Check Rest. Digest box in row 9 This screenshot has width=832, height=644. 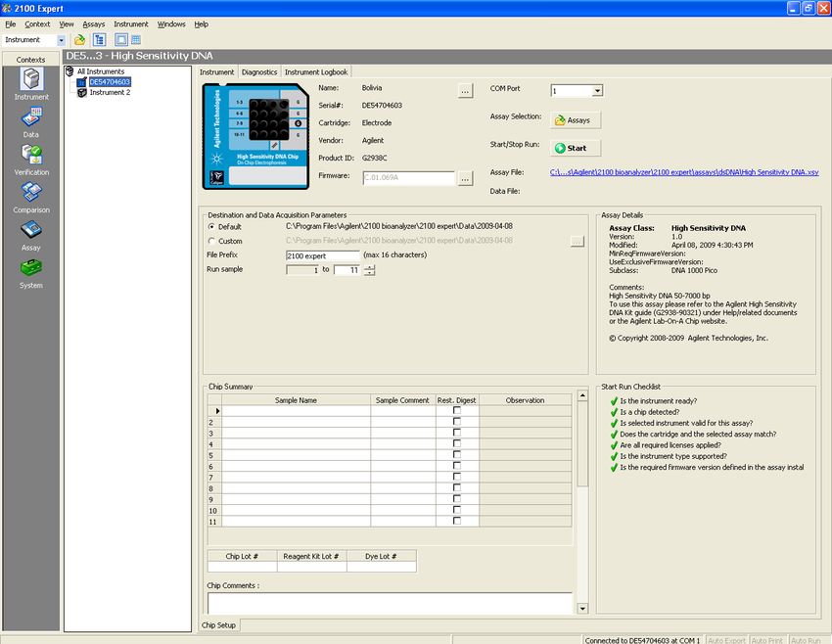pos(457,498)
